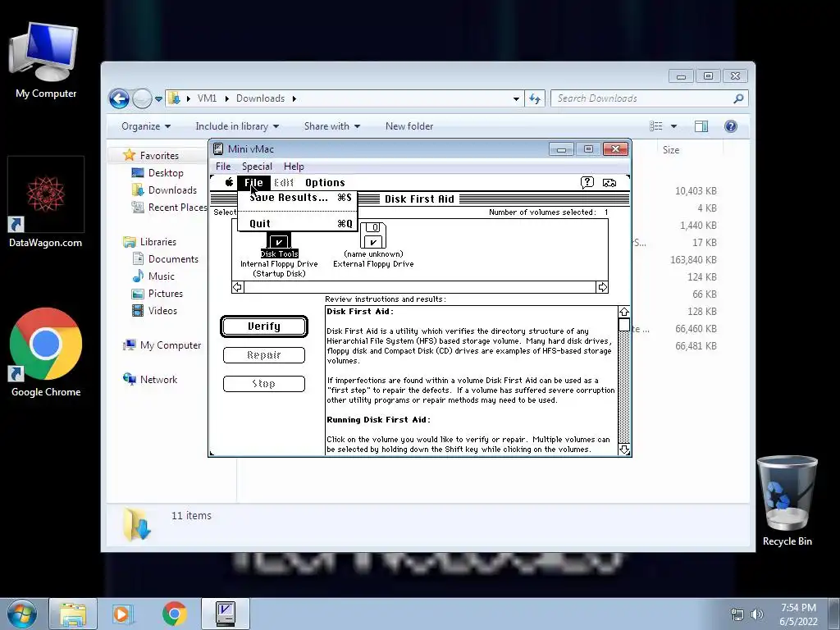
Task: Click VM1 in the address breadcrumb
Action: (208, 98)
